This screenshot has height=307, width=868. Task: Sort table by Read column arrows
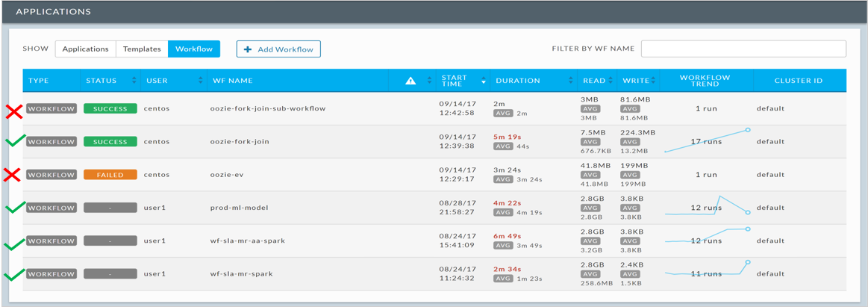611,81
